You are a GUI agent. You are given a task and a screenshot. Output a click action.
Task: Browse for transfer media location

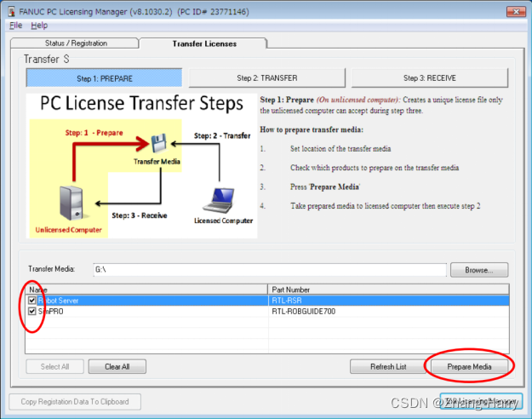coord(479,270)
